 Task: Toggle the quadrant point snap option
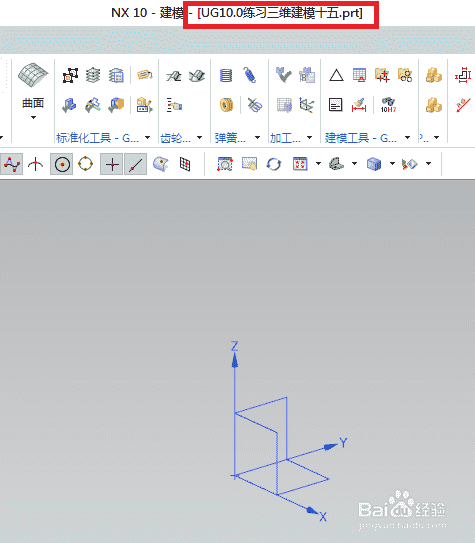(85, 164)
